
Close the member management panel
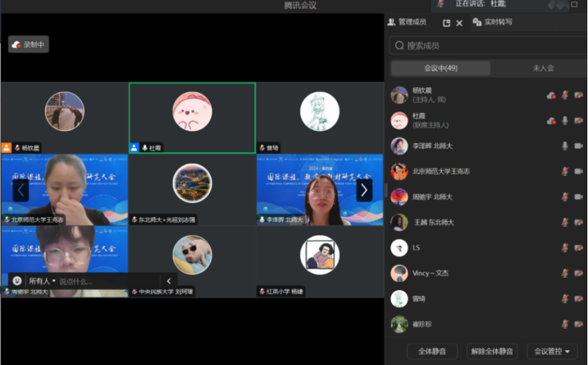459,23
